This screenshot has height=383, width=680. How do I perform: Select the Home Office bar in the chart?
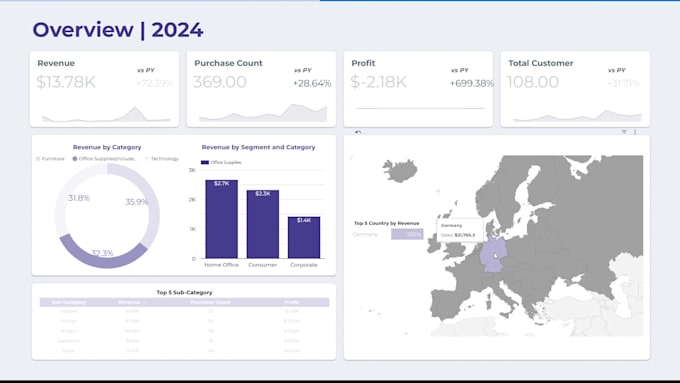[x=222, y=219]
